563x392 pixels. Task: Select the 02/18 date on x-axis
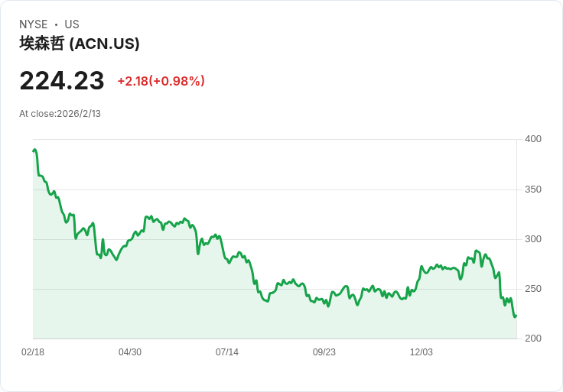coord(33,352)
